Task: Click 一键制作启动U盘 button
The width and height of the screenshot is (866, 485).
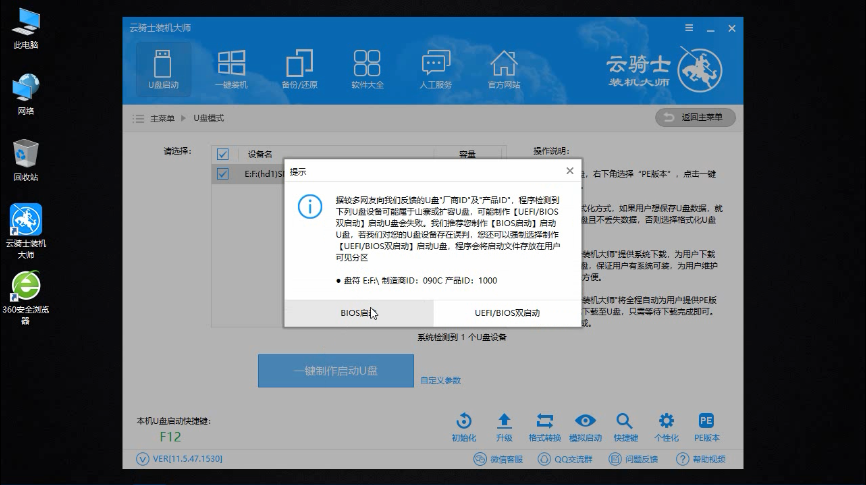Action: click(336, 371)
